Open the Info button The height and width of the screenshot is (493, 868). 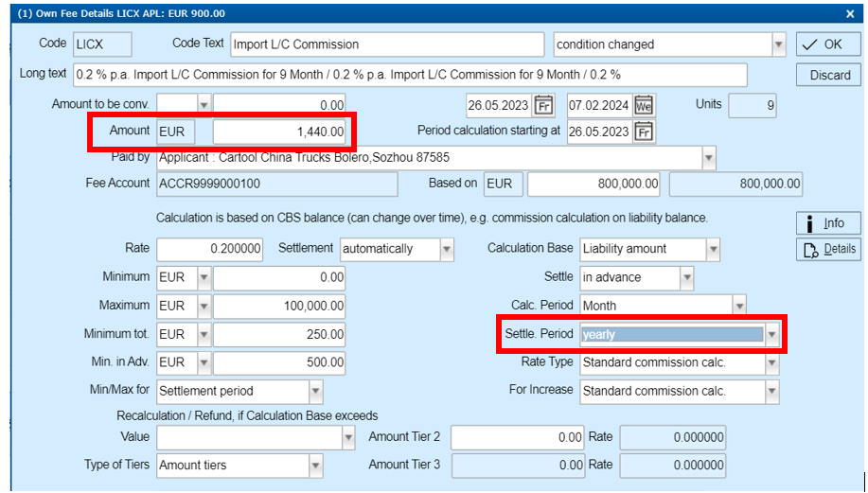point(828,223)
